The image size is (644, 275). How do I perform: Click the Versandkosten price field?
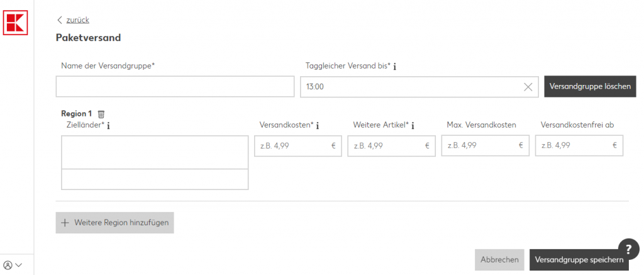point(292,145)
